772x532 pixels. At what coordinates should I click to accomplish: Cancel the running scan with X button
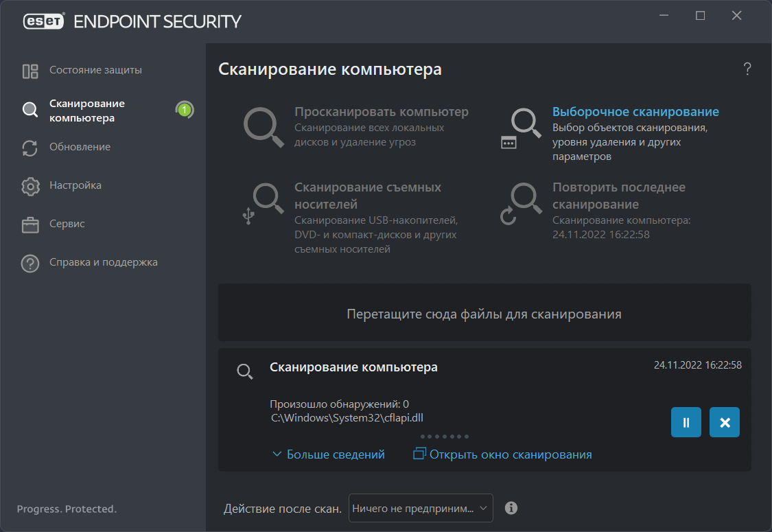pos(725,422)
